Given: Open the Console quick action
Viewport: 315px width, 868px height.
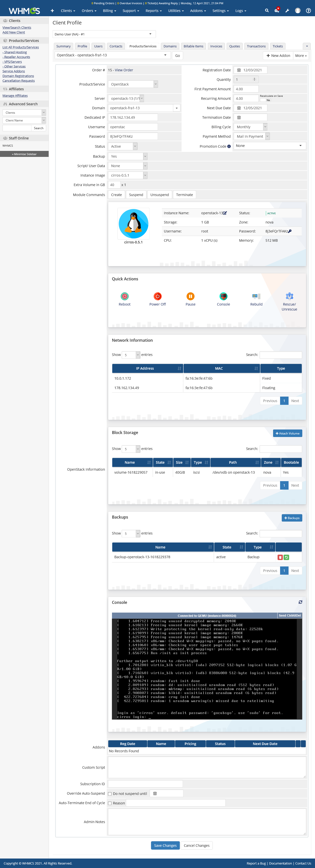Looking at the screenshot, I should click(223, 296).
